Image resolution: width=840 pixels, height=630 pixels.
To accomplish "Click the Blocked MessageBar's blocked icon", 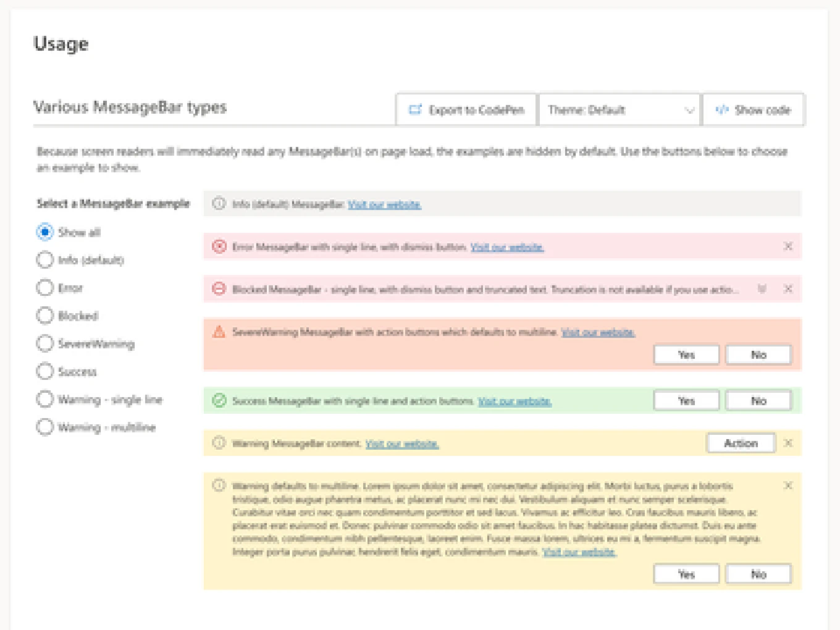I will [219, 288].
